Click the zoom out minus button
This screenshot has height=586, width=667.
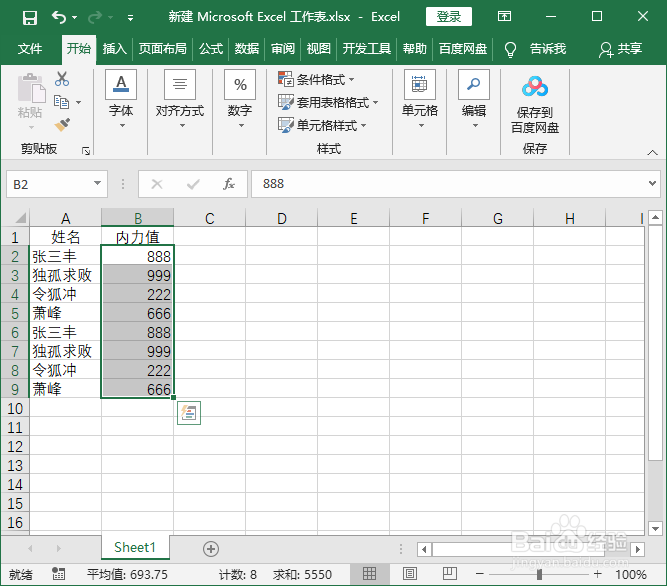pyautogui.click(x=480, y=574)
